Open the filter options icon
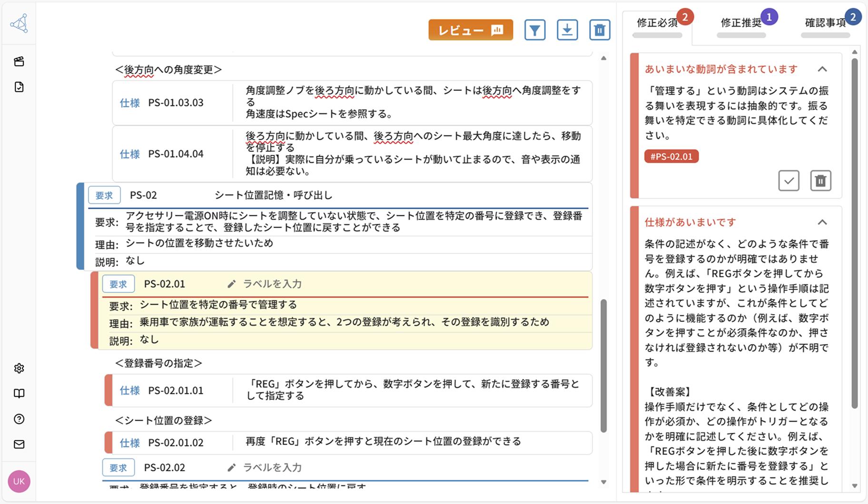 (535, 30)
